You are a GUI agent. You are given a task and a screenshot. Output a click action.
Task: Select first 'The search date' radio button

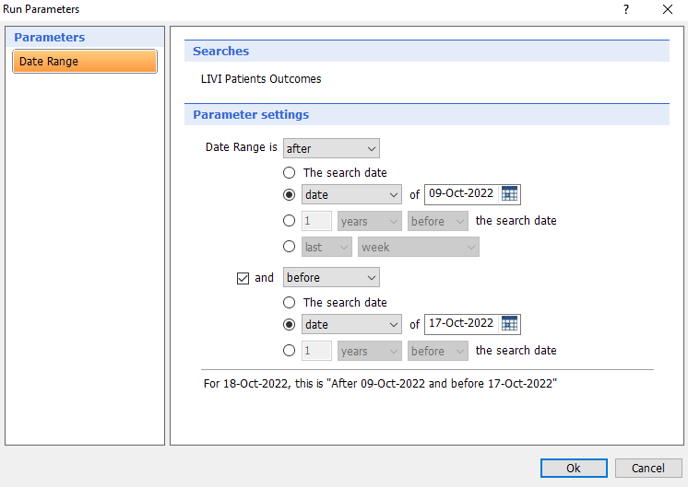point(289,173)
